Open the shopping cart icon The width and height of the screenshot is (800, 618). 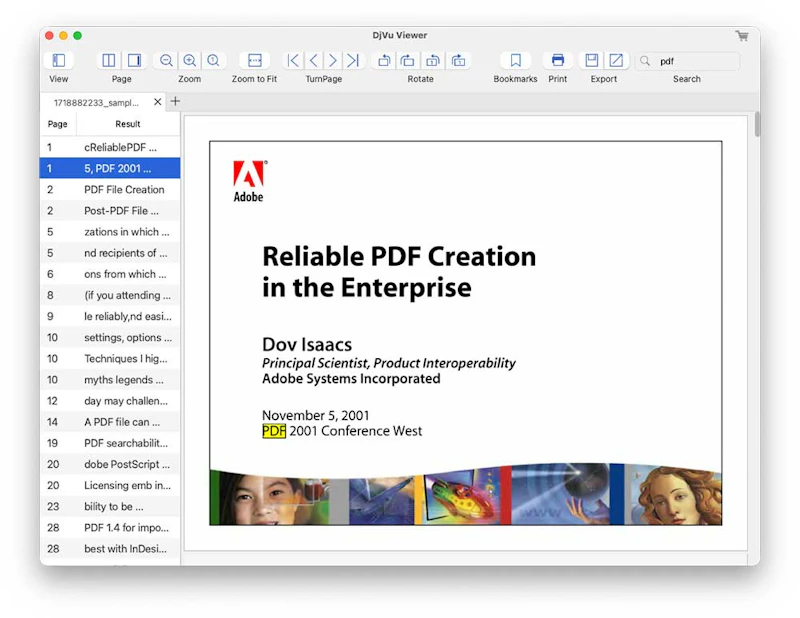(x=742, y=36)
